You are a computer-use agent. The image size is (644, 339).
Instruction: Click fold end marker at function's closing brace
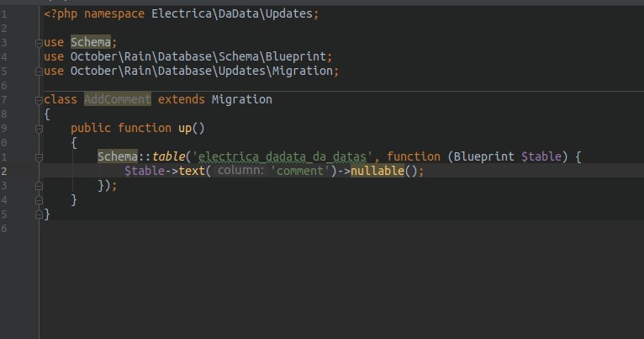click(39, 200)
